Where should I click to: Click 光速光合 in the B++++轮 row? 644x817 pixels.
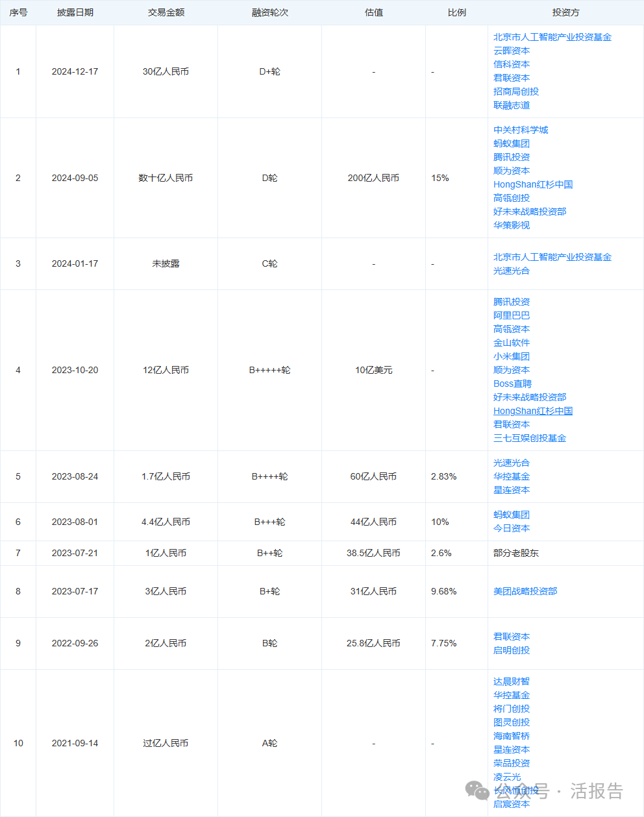click(512, 463)
